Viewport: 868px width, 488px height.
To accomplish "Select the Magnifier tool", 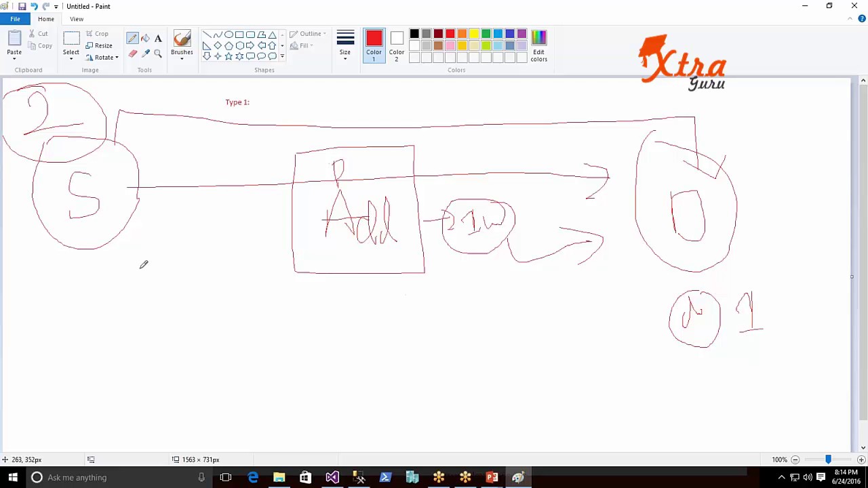I will [158, 54].
